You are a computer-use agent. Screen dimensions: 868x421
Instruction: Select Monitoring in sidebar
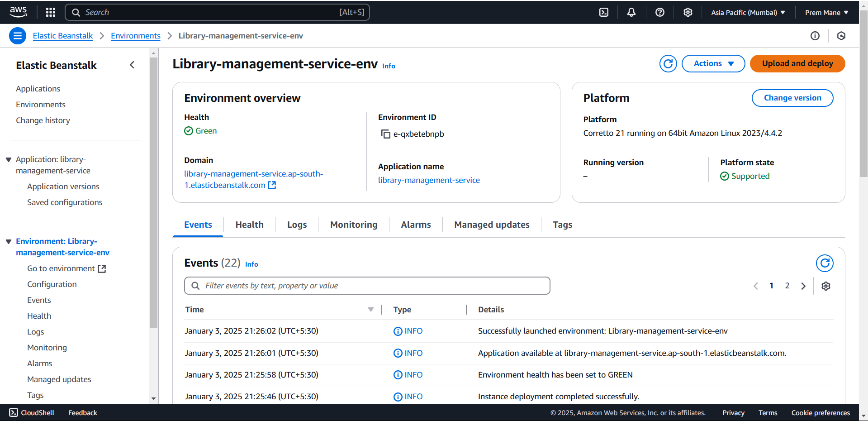click(47, 348)
